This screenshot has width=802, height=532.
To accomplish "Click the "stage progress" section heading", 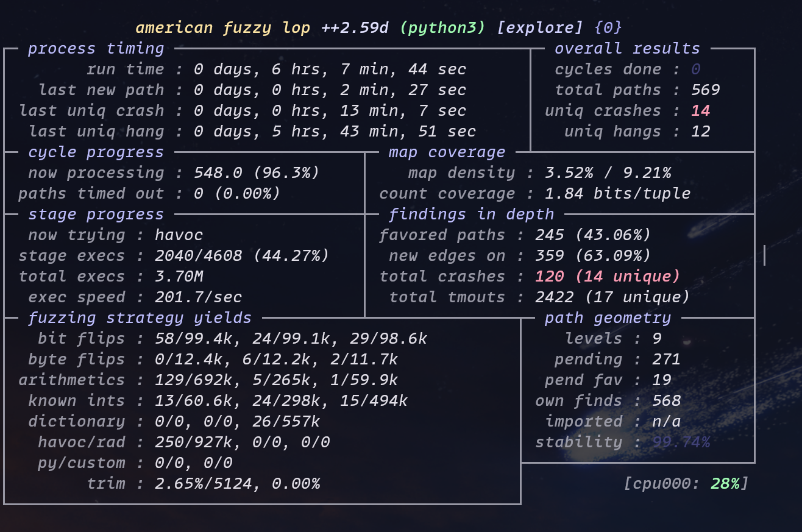I will tap(96, 215).
